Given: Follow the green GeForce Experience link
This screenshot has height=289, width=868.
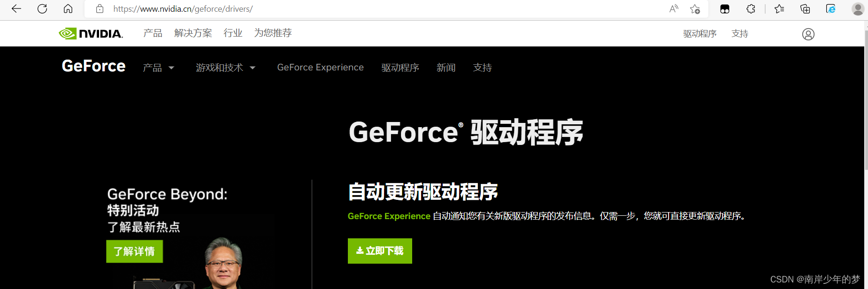Looking at the screenshot, I should coord(389,216).
